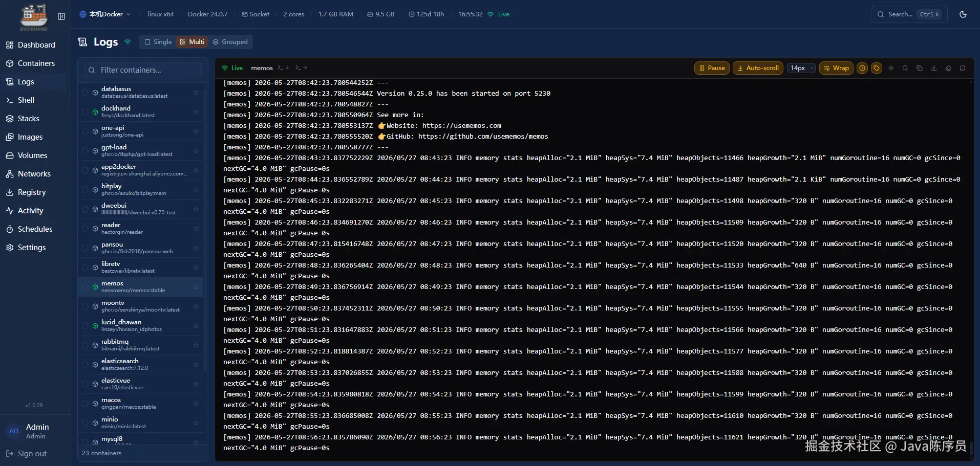
Task: Switch to Grouped log mode
Action: (x=230, y=42)
